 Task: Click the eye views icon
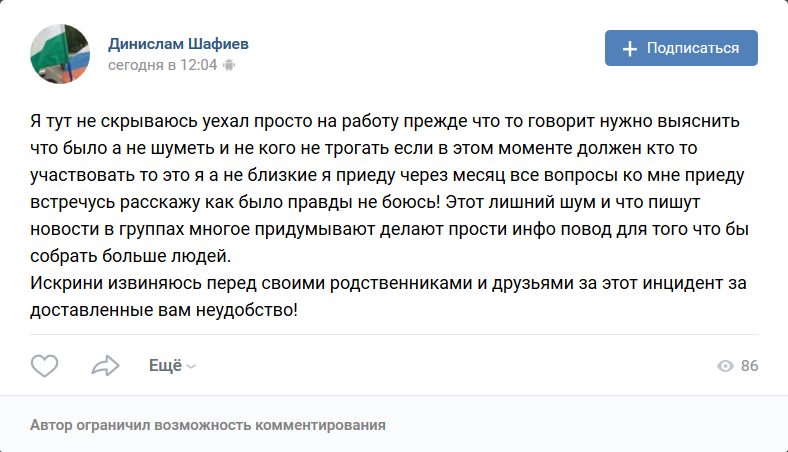(725, 366)
